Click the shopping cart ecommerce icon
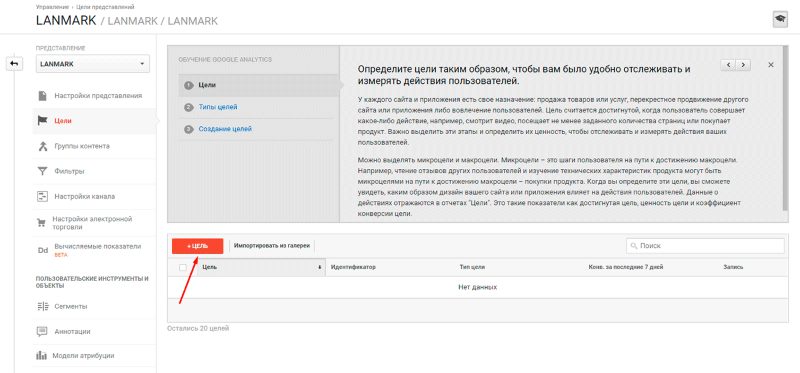The height and width of the screenshot is (373, 800). [x=42, y=222]
